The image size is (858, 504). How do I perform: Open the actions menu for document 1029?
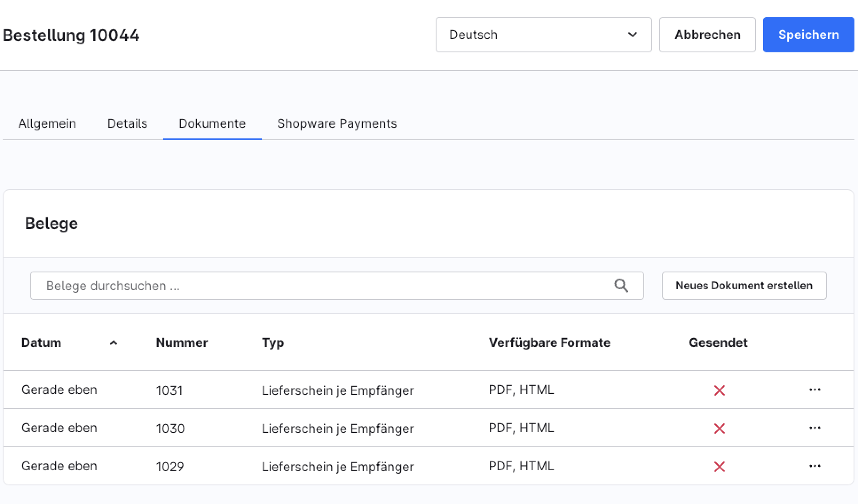(x=815, y=466)
